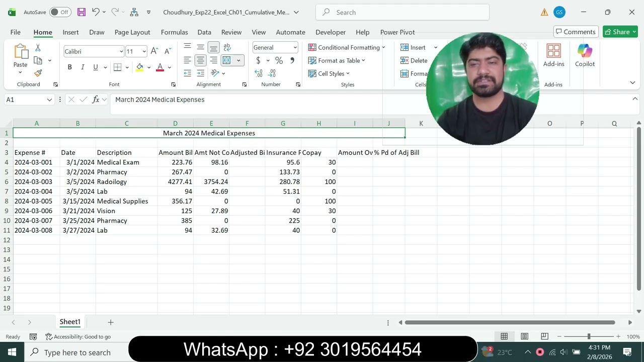Image resolution: width=644 pixels, height=362 pixels.
Task: Decrease indent in Alignment group
Action: click(x=187, y=73)
